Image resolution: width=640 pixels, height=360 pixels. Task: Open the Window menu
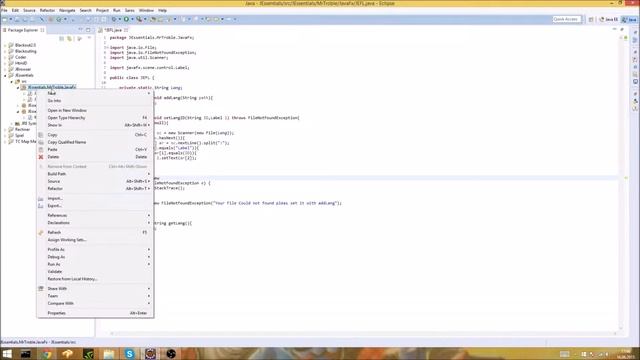coord(147,10)
